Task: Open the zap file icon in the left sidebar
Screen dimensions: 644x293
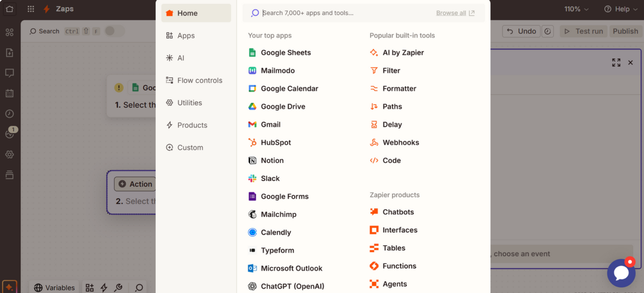Action: click(9, 53)
